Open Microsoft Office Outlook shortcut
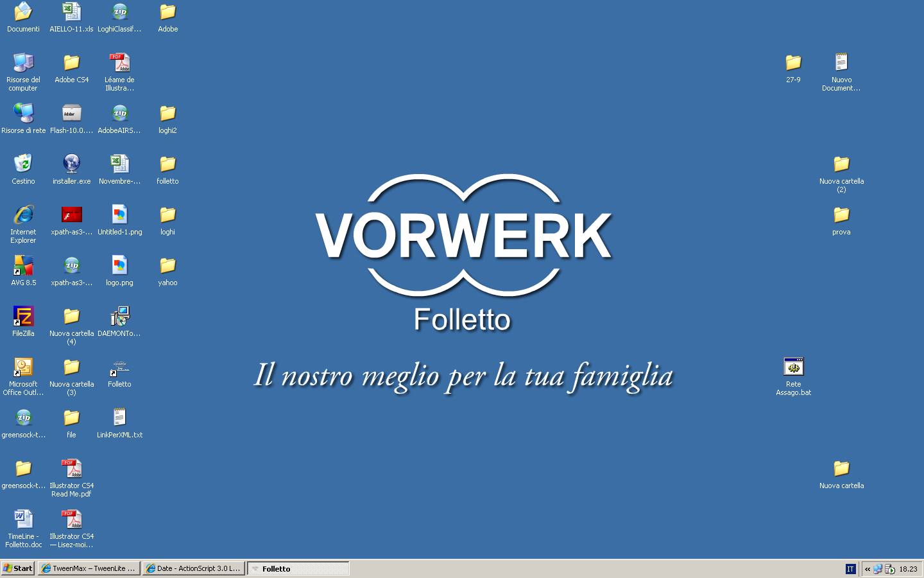Viewport: 924px width, 578px height. coord(23,367)
